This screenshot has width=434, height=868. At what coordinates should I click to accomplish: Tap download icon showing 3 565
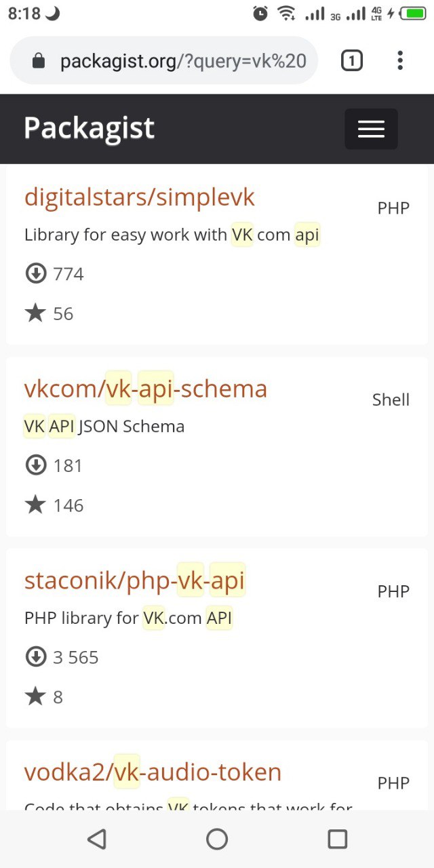[35, 657]
